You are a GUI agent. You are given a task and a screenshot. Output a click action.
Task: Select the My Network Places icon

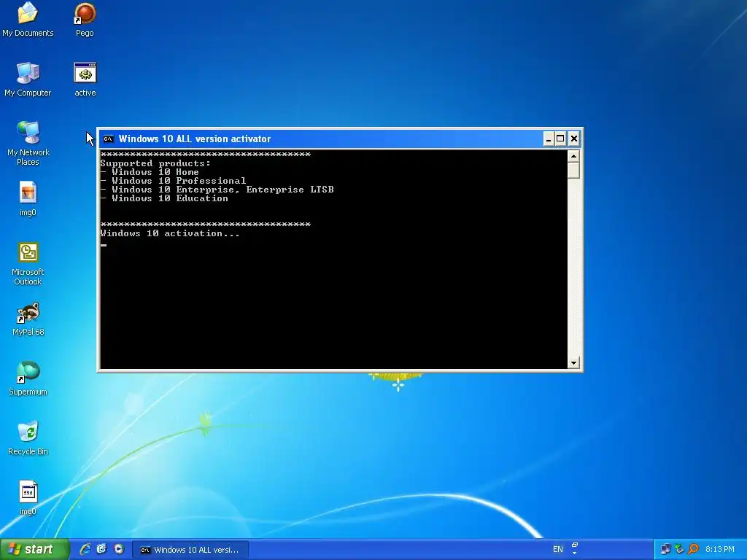[28, 144]
